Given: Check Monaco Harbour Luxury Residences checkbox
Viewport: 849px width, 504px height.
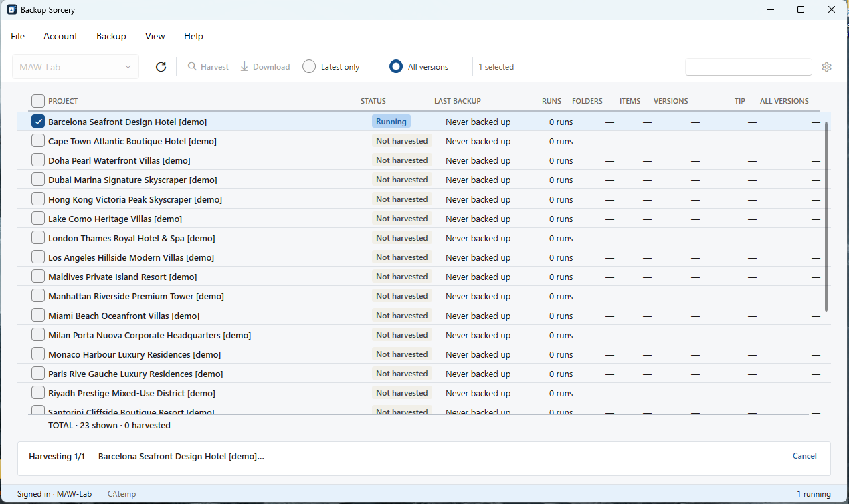Looking at the screenshot, I should pos(38,354).
